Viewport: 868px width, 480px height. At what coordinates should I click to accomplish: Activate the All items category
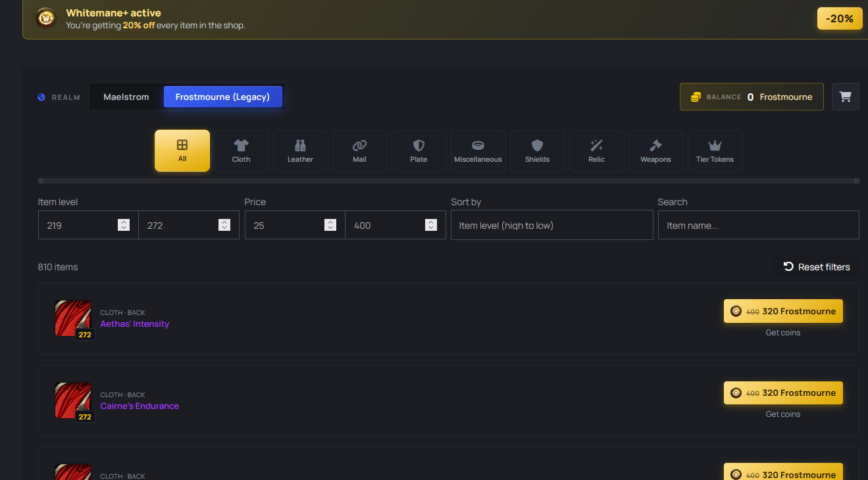[182, 151]
